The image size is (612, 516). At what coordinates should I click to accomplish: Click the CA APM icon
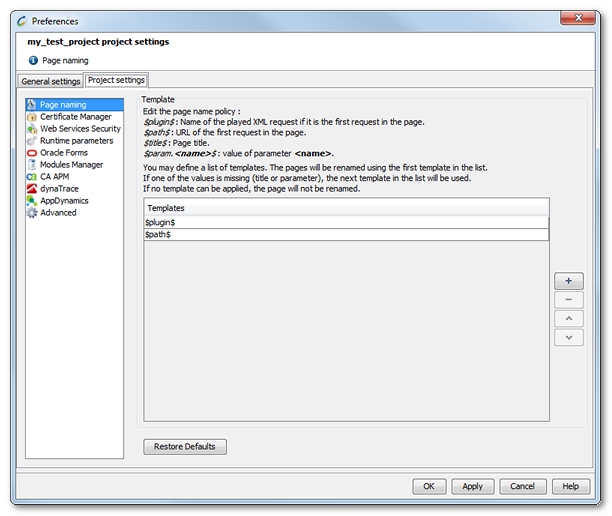pyautogui.click(x=32, y=177)
